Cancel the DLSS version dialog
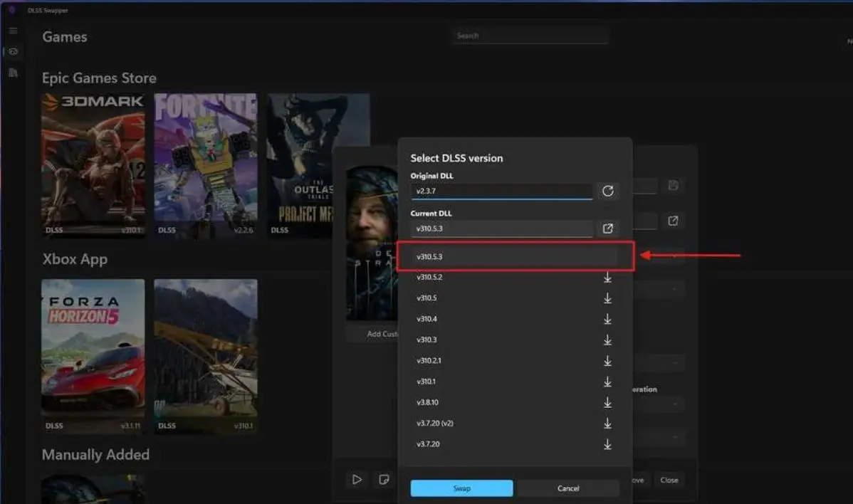Viewport: 853px width, 504px height. 568,488
